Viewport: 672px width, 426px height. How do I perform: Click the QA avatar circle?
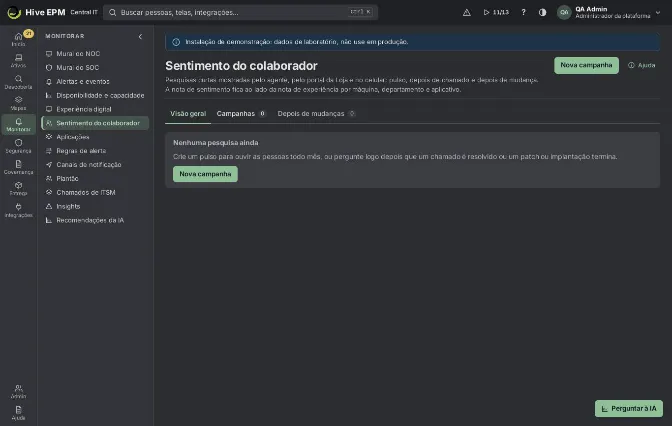point(564,12)
